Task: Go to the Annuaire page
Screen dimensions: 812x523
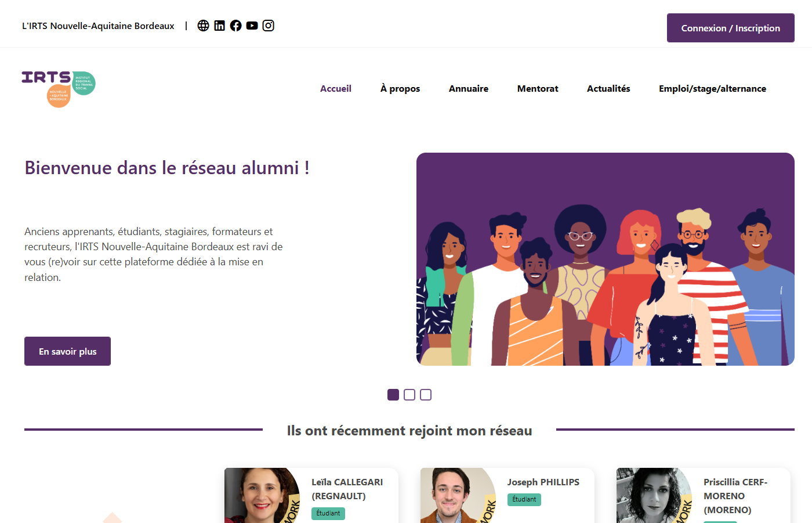Action: (469, 89)
